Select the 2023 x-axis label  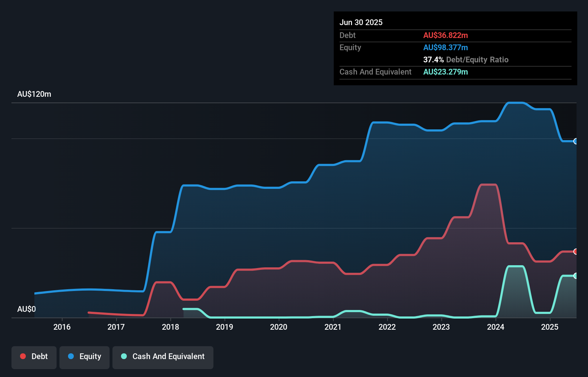[x=441, y=327]
